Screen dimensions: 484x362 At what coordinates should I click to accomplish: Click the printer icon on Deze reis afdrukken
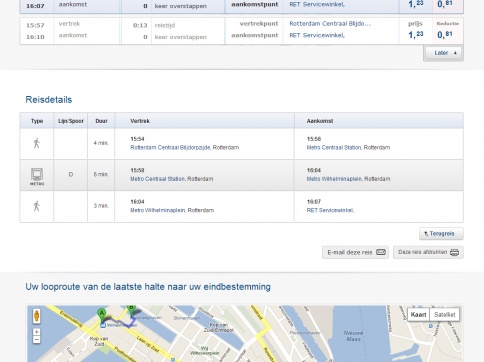(x=454, y=252)
